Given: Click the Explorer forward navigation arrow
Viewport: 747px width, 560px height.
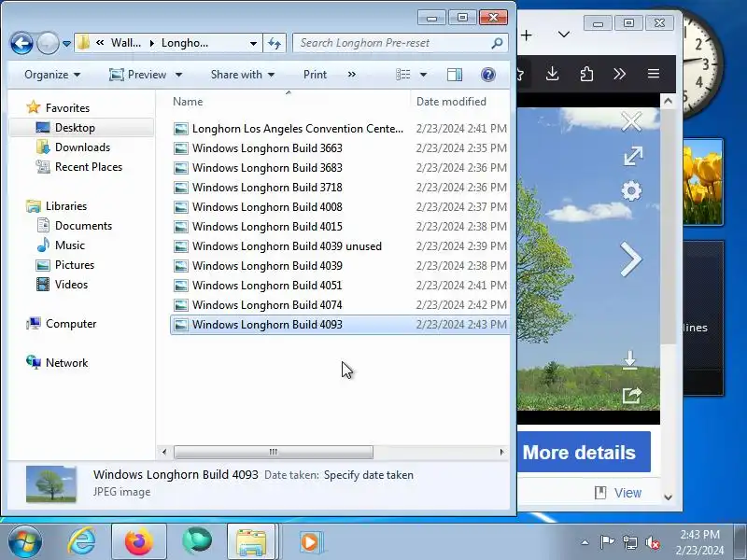Looking at the screenshot, I should [x=48, y=43].
